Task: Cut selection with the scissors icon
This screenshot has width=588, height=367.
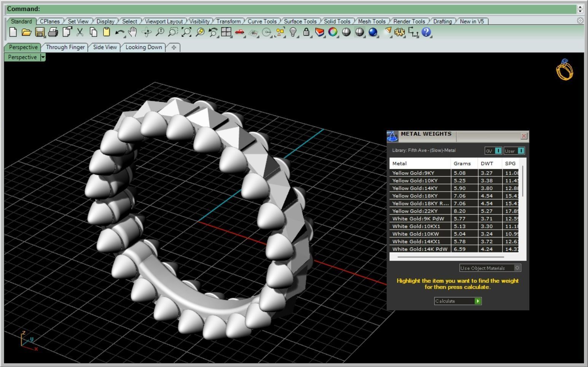Action: pyautogui.click(x=80, y=32)
